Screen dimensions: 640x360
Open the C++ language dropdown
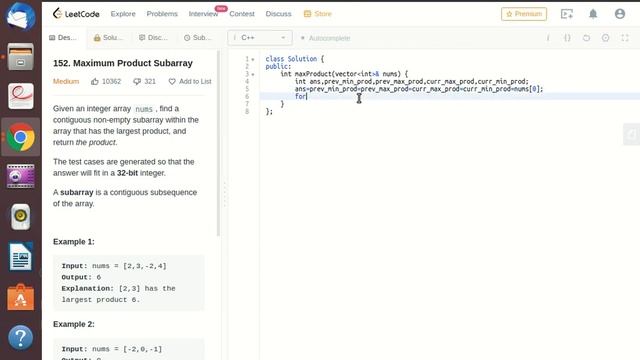[x=260, y=38]
